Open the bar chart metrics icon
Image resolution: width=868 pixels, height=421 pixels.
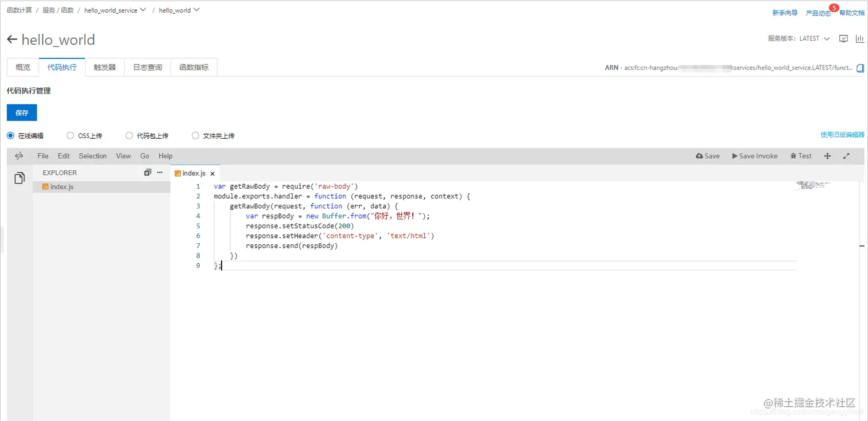pyautogui.click(x=860, y=38)
